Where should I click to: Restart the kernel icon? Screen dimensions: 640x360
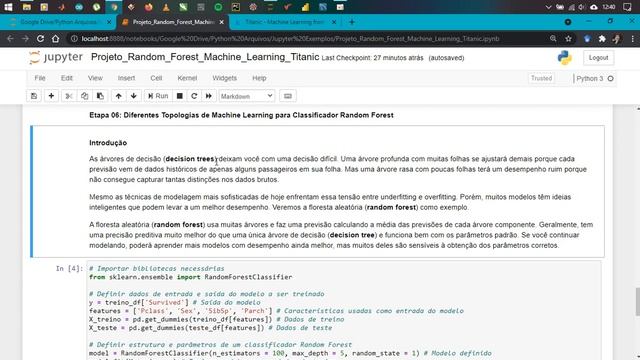tap(194, 96)
